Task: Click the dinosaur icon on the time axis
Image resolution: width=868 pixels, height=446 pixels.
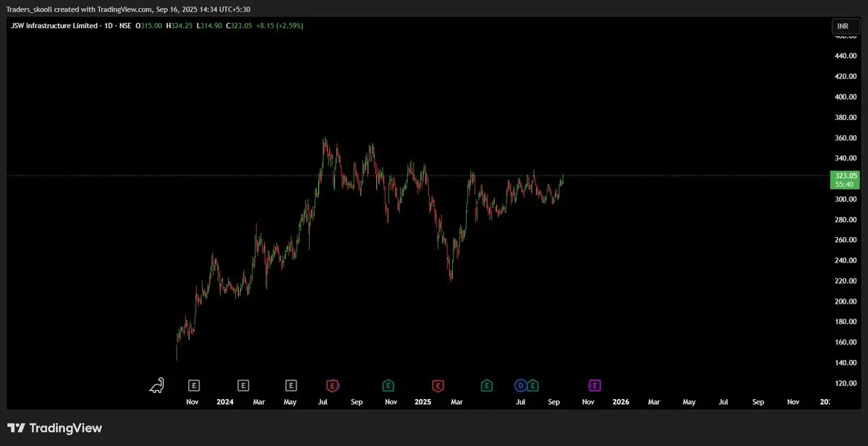Action: click(x=157, y=385)
